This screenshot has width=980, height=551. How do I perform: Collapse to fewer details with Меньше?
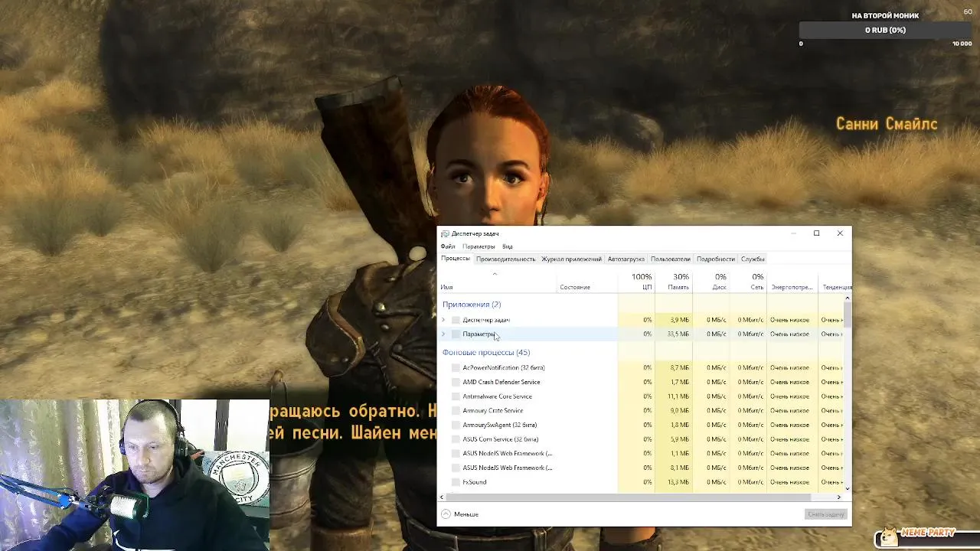(x=460, y=514)
